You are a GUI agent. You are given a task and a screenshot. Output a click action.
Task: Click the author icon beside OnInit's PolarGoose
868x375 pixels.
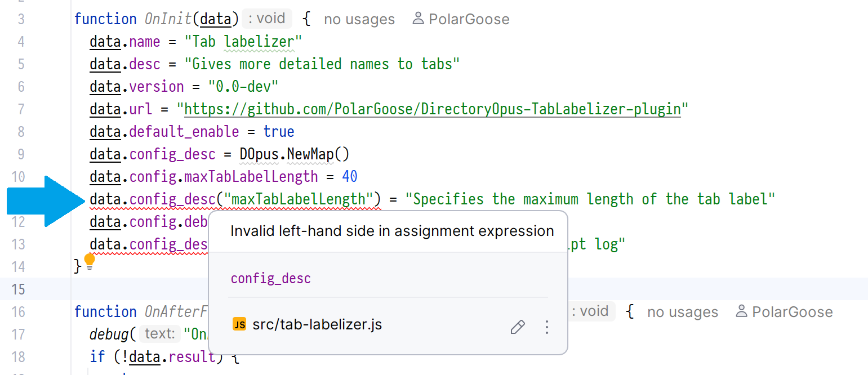418,19
